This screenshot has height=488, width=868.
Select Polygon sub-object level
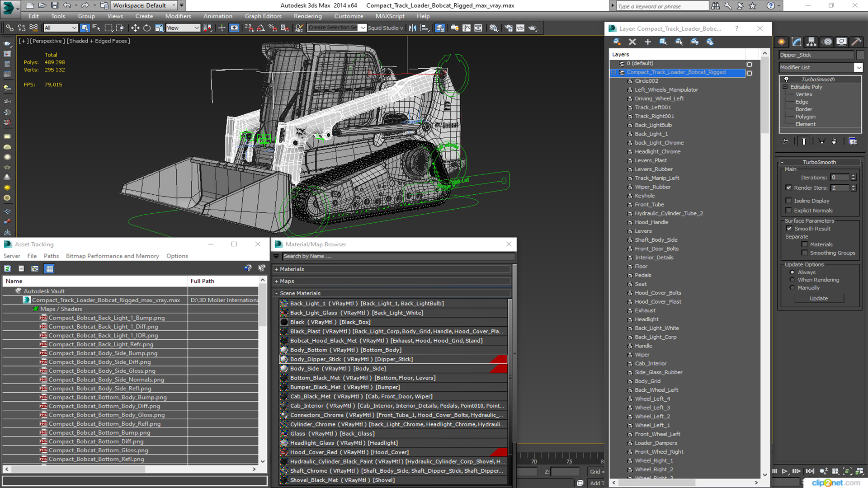pyautogui.click(x=805, y=117)
